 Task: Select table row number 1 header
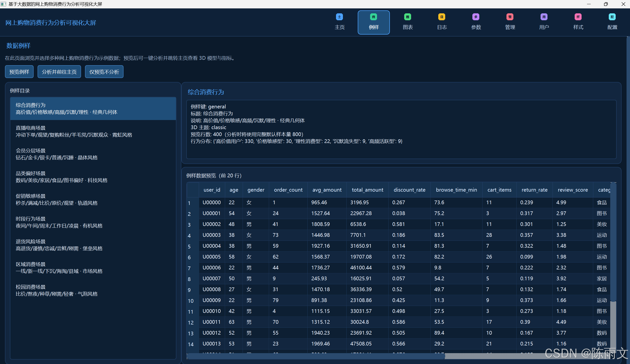pos(193,203)
